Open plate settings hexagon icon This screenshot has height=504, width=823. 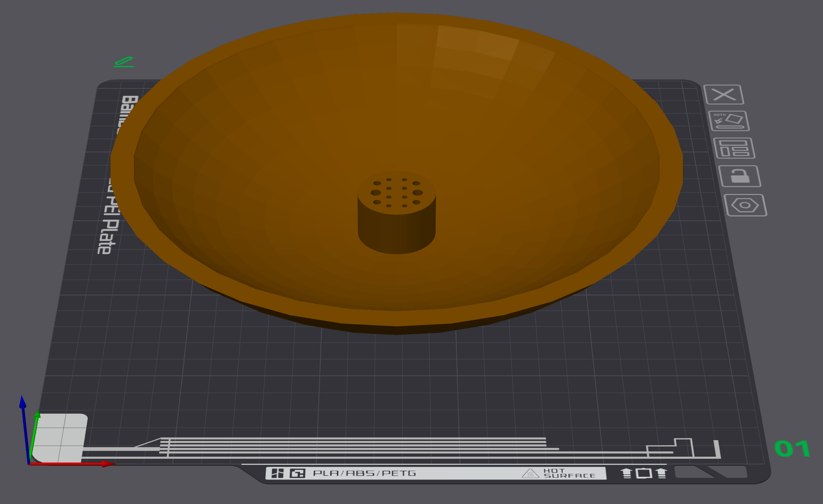(x=745, y=205)
